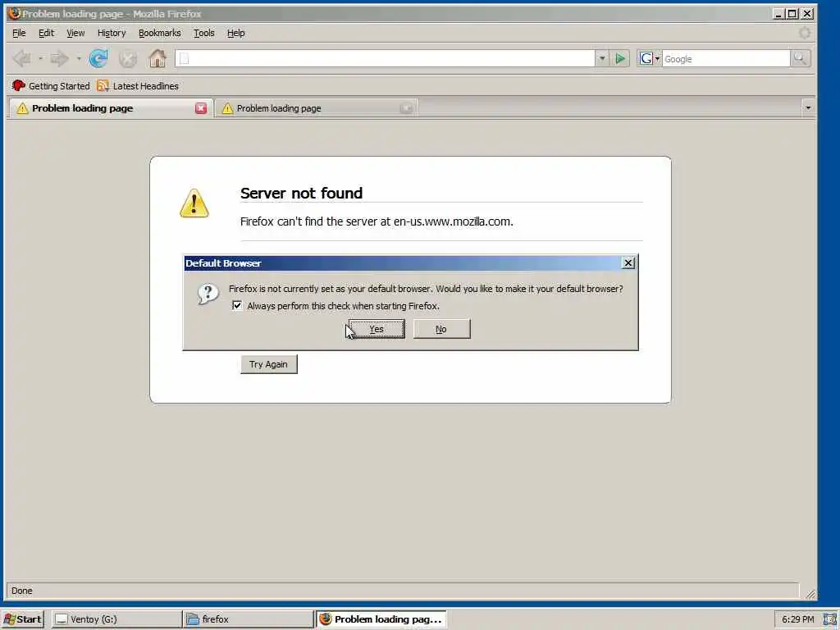Click the Try Again button
Screen dimensions: 840x630
coord(268,364)
